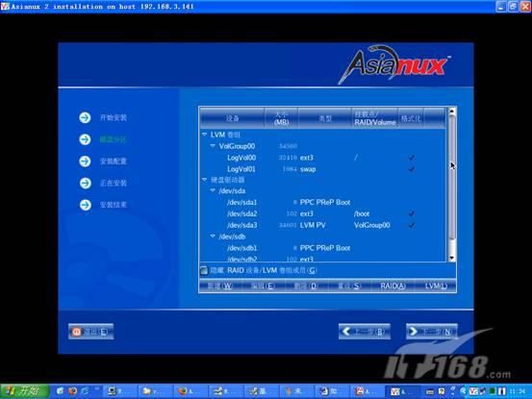Click the arrow icon beside 安装配置 step
Screen dimensions: 532x399
[85, 161]
